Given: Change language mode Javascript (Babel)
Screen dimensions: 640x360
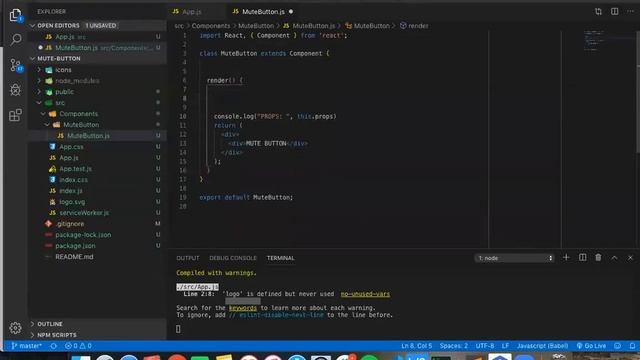Looking at the screenshot, I should click(x=542, y=346).
